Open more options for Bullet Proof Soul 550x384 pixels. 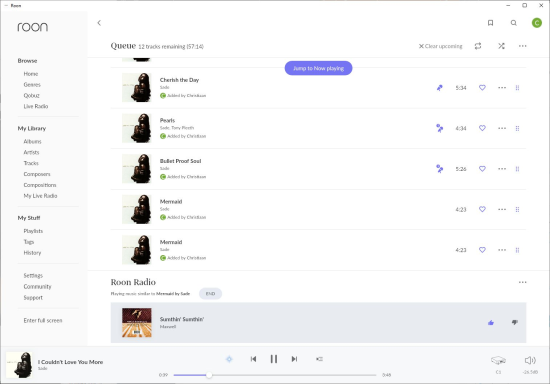click(502, 169)
